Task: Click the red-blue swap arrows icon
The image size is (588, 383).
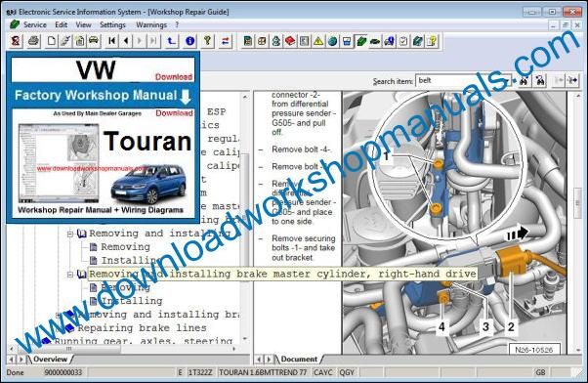Action: [226, 40]
